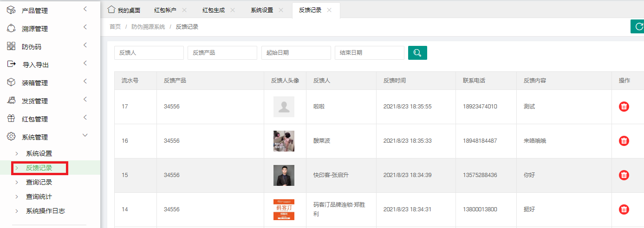Click the home icon on 我的桌面 tab
The image size is (644, 228).
111,10
